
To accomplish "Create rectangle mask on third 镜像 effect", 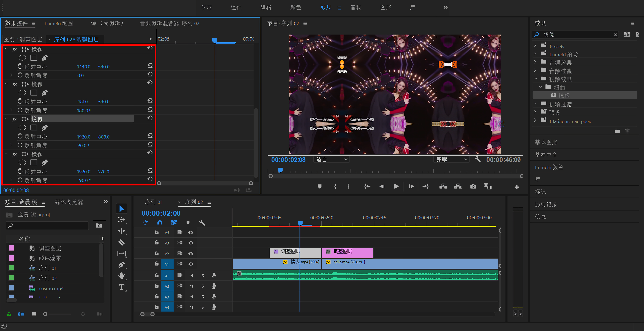I will [34, 127].
